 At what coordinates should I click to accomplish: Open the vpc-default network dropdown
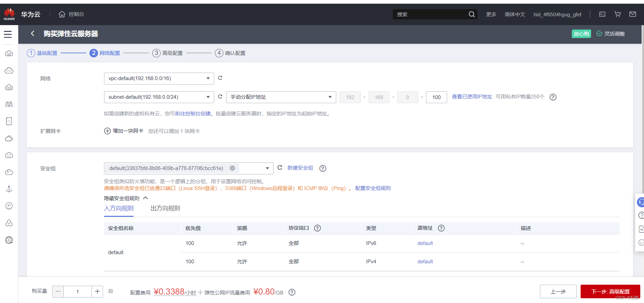[x=159, y=78]
